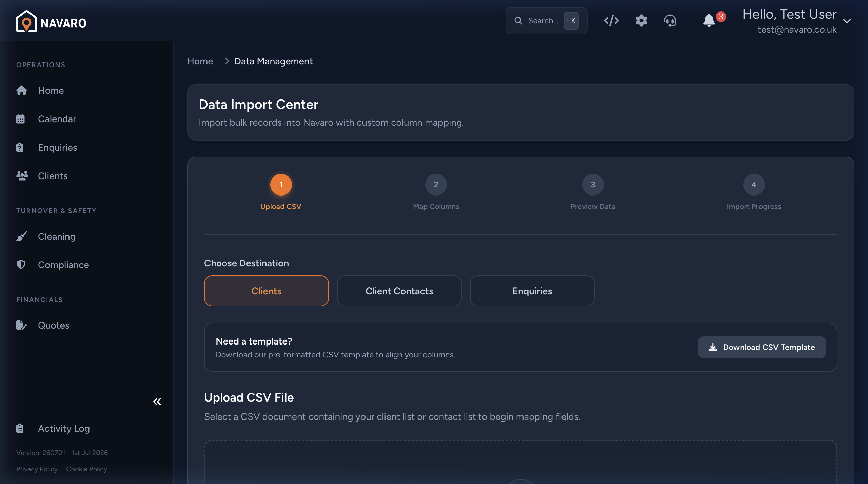Click the CSV file upload drop zone
868x484 pixels.
(520, 462)
